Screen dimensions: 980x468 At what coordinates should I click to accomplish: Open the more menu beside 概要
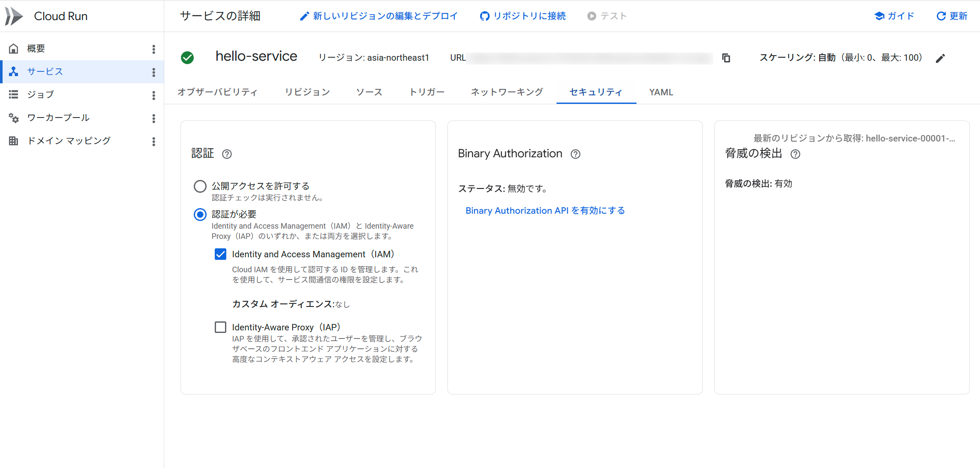point(154,49)
